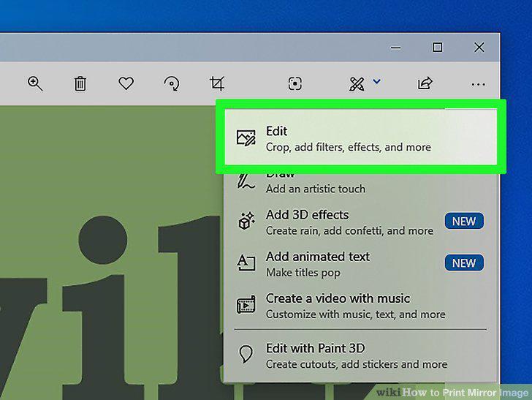This screenshot has width=532, height=400.
Task: Click 'Make titles pop' description text
Action: coord(303,273)
